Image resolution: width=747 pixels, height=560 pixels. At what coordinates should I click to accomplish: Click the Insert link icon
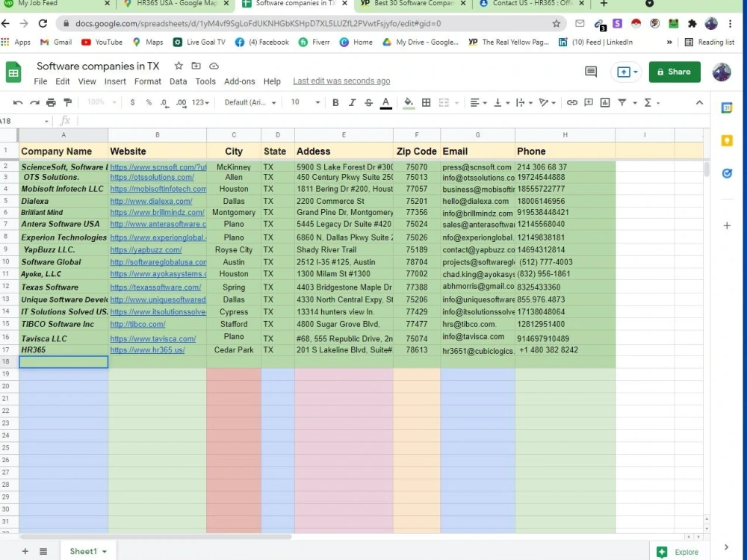(x=571, y=102)
